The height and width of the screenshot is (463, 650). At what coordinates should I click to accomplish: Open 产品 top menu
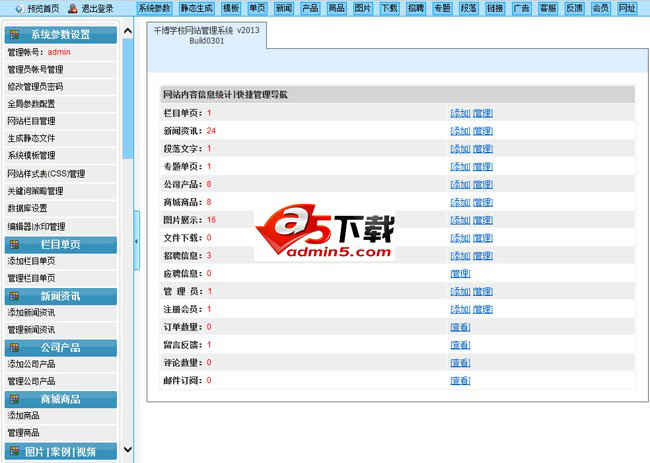pos(310,8)
